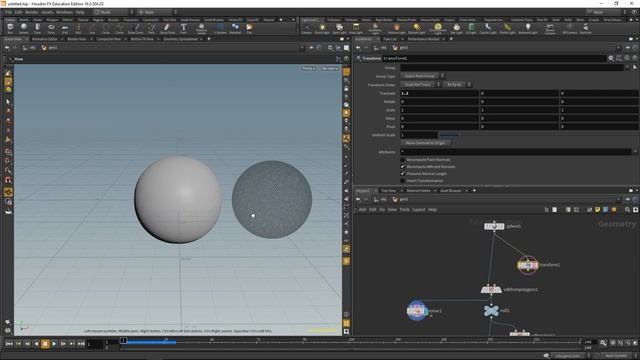
Task: Click the Uniform Scale value field
Action: 419,135
